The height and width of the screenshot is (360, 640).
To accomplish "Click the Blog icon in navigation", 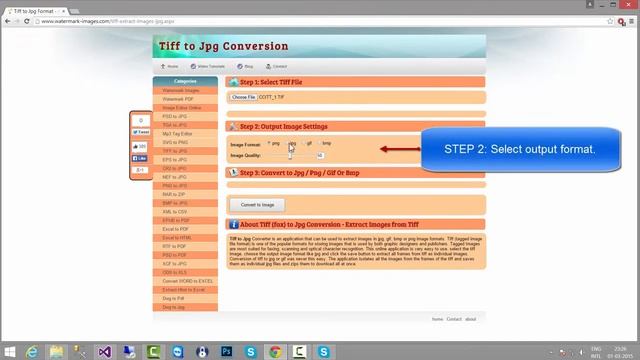I will 240,66.
